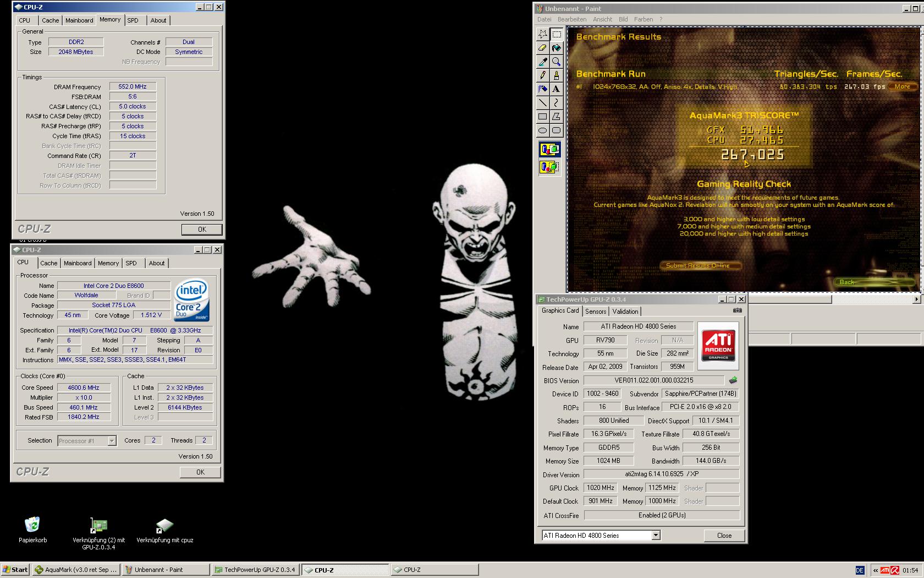Click the Paint horizontal scrollbar track
924x578 pixels.
(x=872, y=299)
